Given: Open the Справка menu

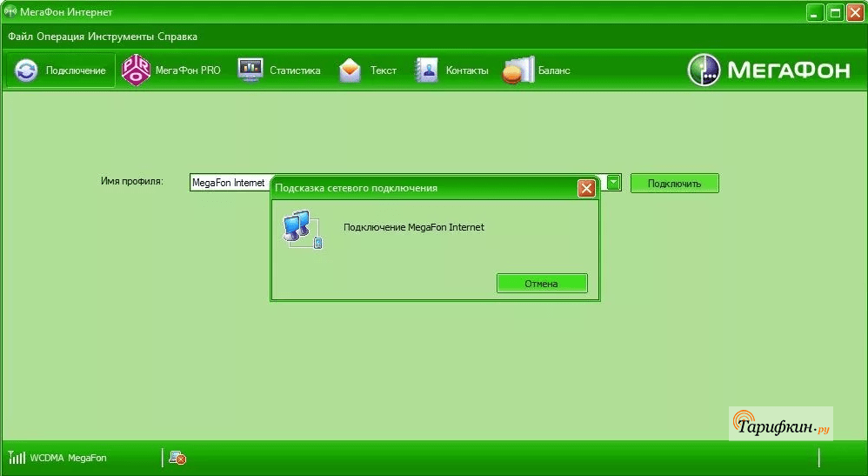Looking at the screenshot, I should point(177,37).
